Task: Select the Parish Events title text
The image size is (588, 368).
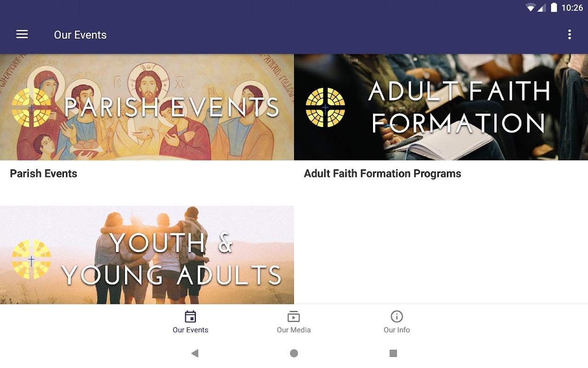Action: pyautogui.click(x=44, y=173)
